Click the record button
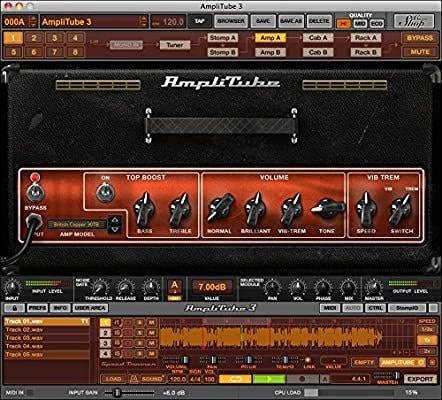The width and height of the screenshot is (442, 400). tap(302, 379)
